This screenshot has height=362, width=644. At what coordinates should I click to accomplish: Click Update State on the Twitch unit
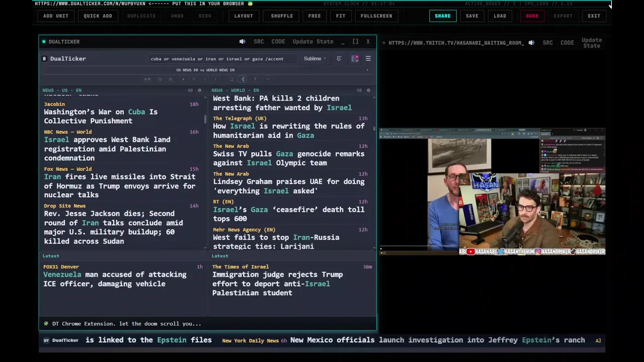592,43
